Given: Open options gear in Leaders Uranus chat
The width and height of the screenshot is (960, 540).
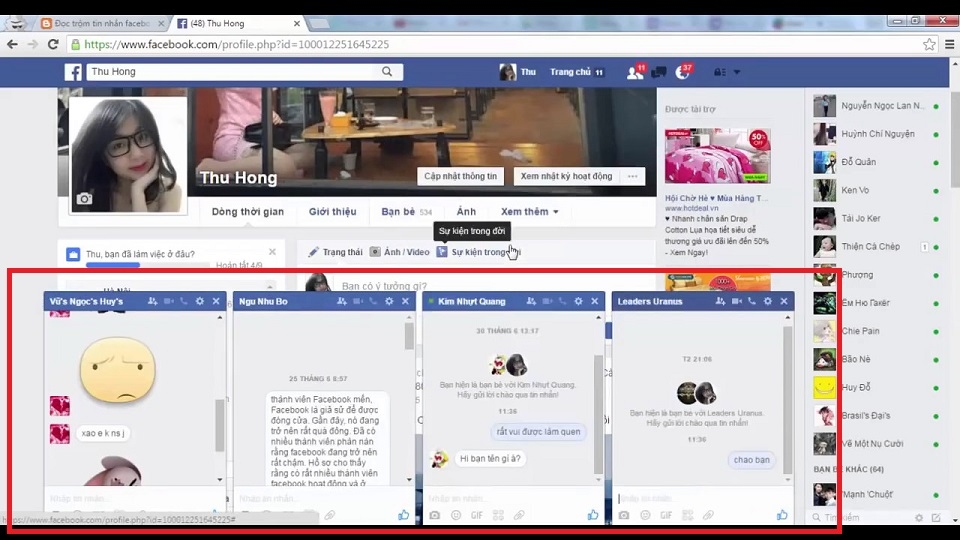Looking at the screenshot, I should [x=767, y=301].
